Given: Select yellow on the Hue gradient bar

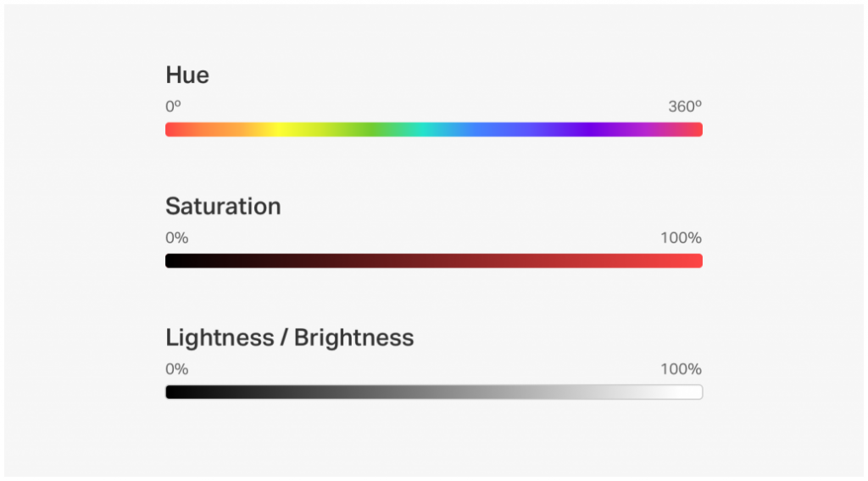Looking at the screenshot, I should pos(280,130).
